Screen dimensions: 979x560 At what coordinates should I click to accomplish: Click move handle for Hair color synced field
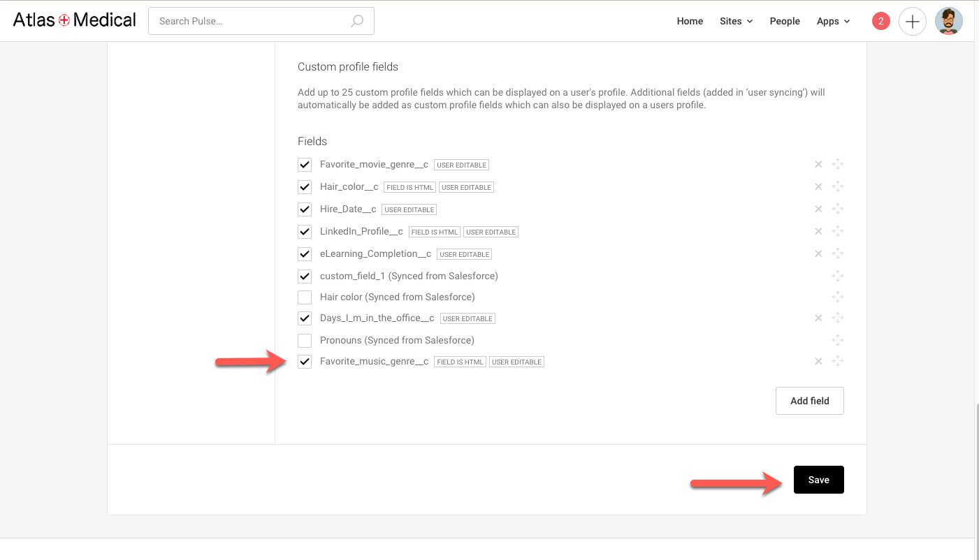(838, 297)
